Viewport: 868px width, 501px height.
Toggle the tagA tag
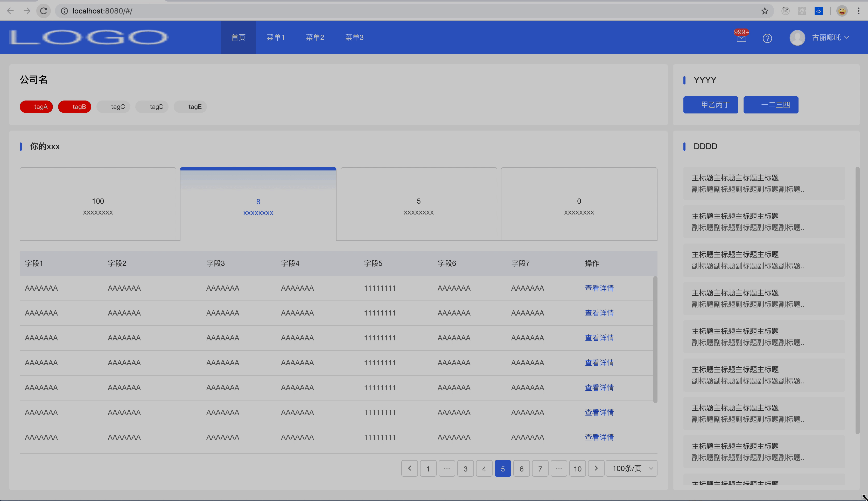point(36,107)
